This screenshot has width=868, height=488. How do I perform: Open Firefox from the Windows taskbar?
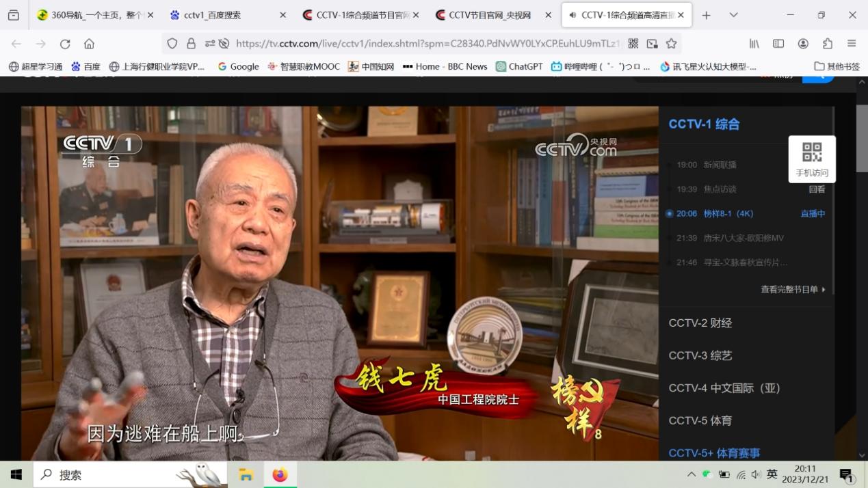280,474
